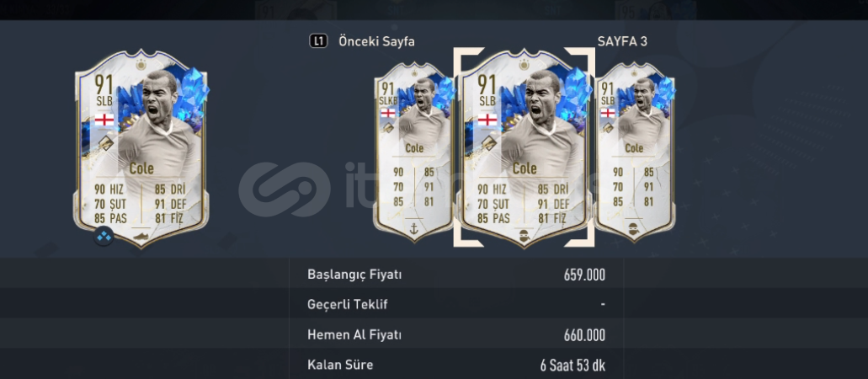Screen dimensions: 868x379
Task: Go to Önceki Sayfa
Action: coord(376,41)
